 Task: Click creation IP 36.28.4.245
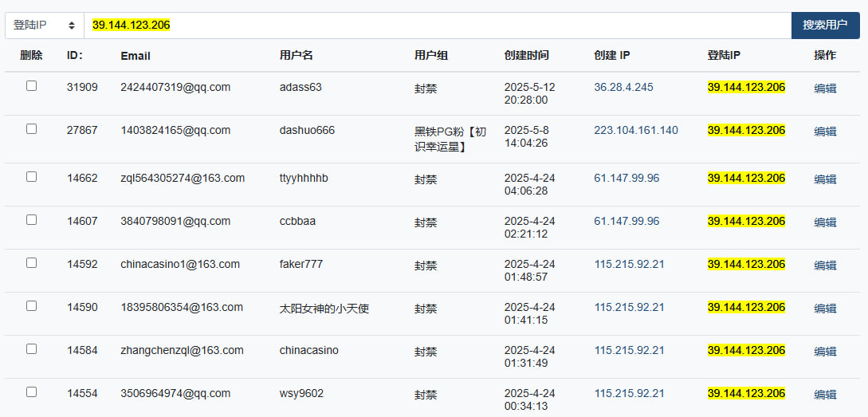[x=623, y=88]
